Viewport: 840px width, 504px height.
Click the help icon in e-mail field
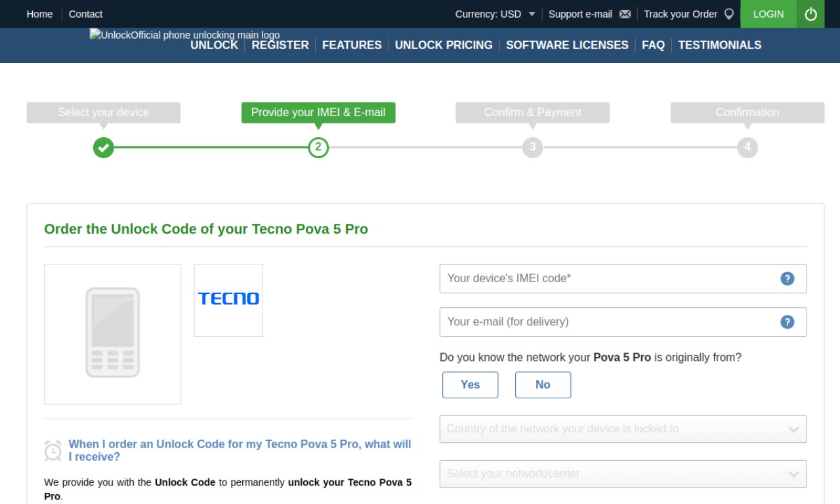(787, 322)
